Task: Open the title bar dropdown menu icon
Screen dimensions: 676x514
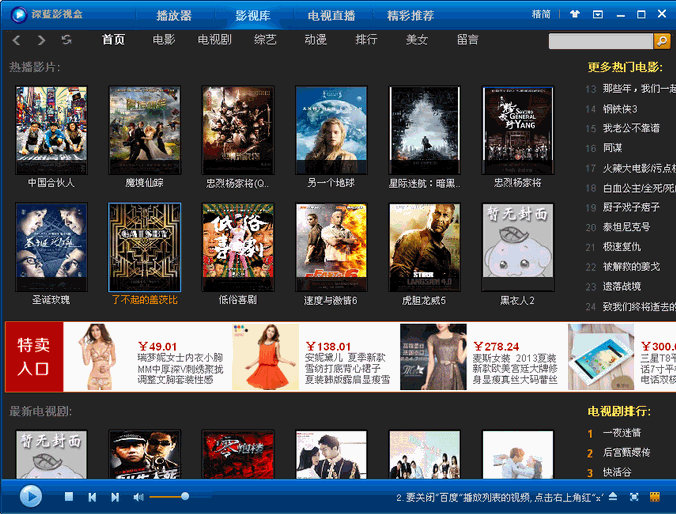Action: click(598, 14)
